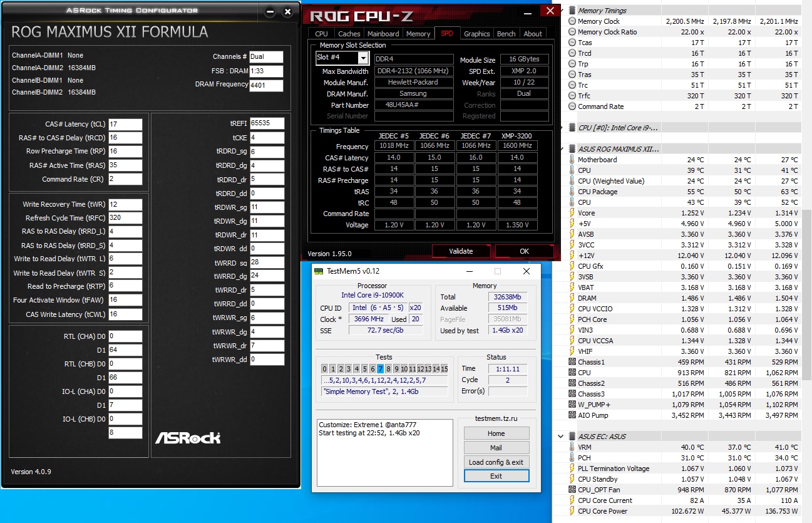Click the CPU Core Power lightning icon
812x523 pixels.
572,511
